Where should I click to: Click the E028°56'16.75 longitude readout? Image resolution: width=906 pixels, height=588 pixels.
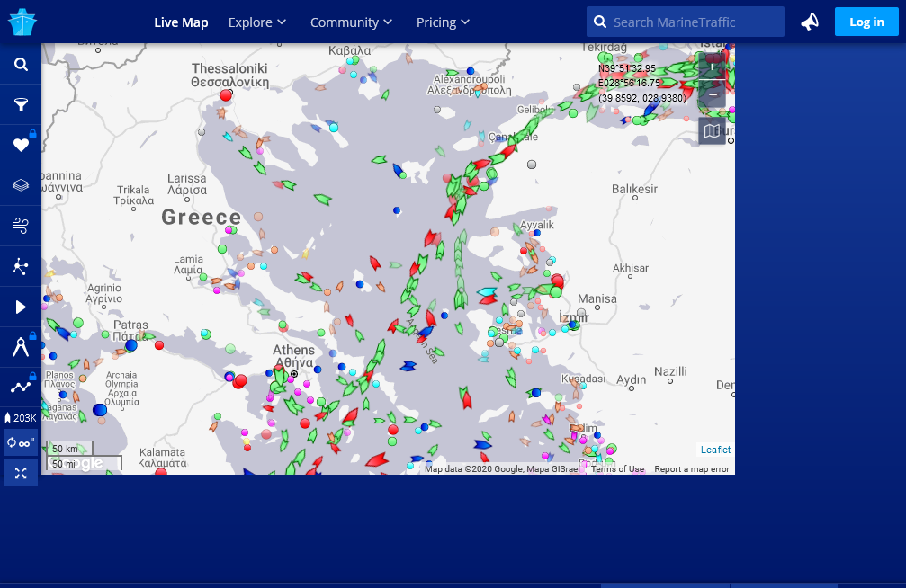[x=629, y=84]
